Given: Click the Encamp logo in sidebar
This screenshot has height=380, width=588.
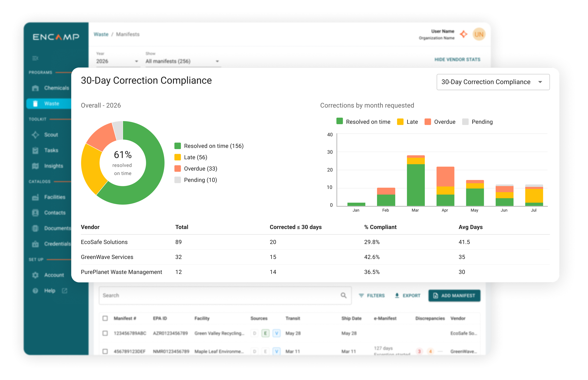Looking at the screenshot, I should click(56, 37).
